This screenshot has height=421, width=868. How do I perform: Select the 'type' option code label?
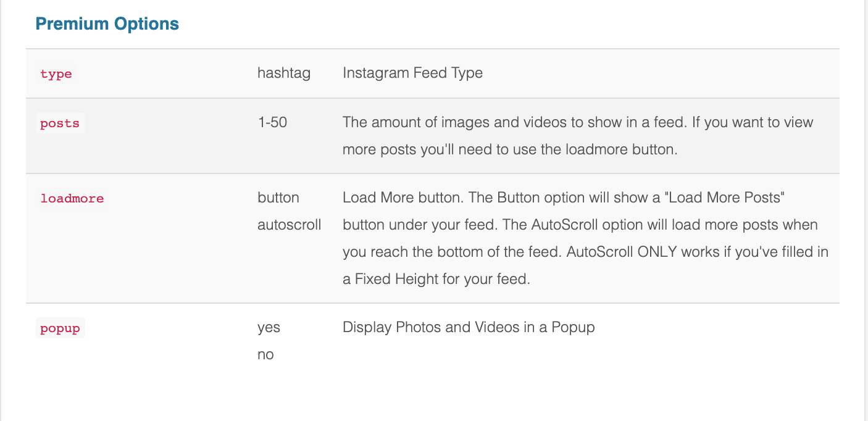tap(56, 74)
